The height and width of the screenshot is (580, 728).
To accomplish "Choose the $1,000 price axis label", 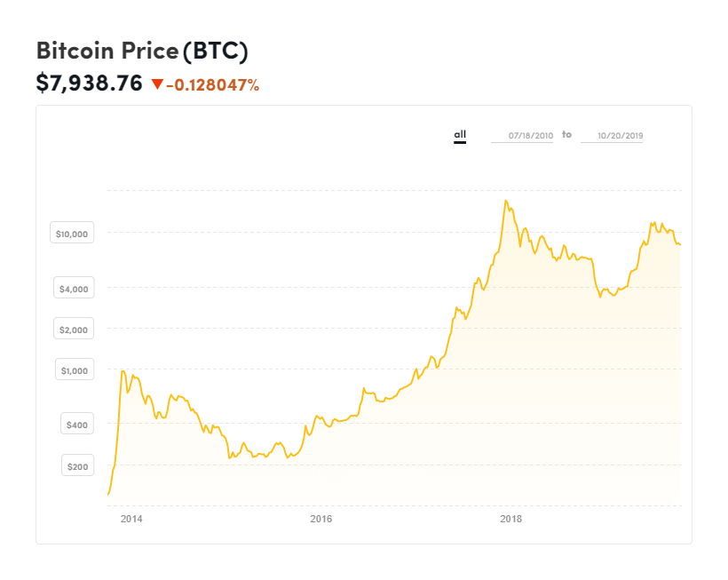I will tap(75, 370).
